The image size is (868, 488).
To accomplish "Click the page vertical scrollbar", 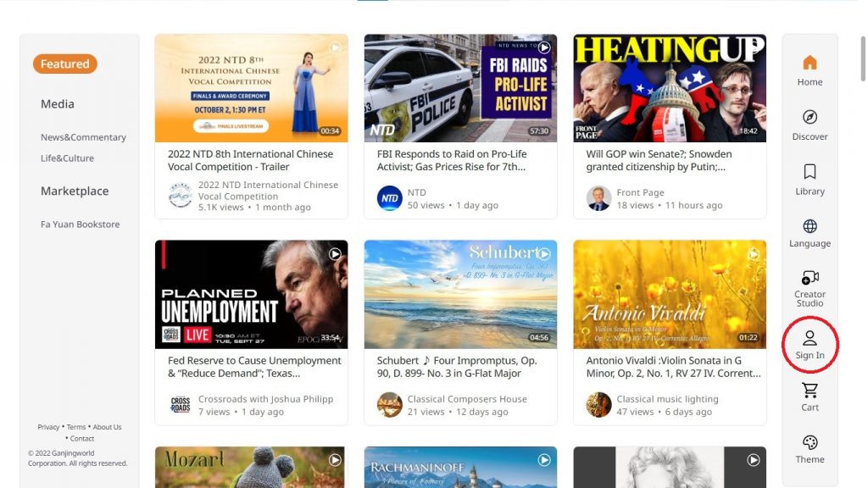I will click(x=862, y=58).
